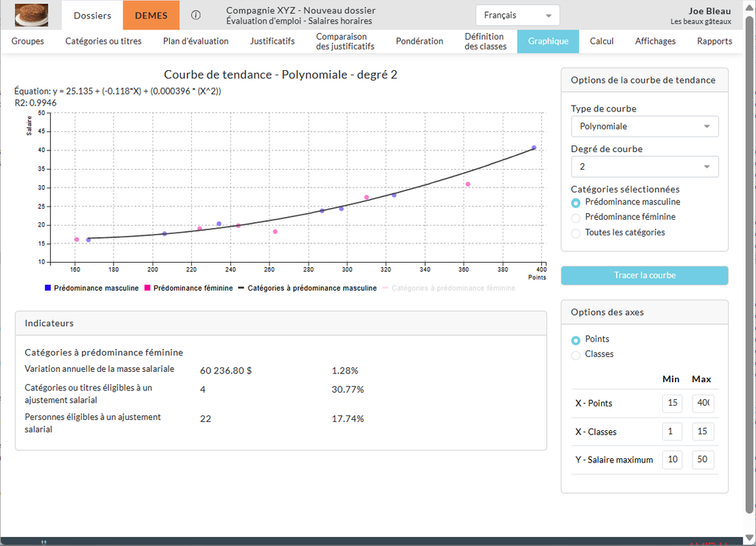This screenshot has height=546, width=756.
Task: Select Toutes les catégories radio button
Action: 576,233
